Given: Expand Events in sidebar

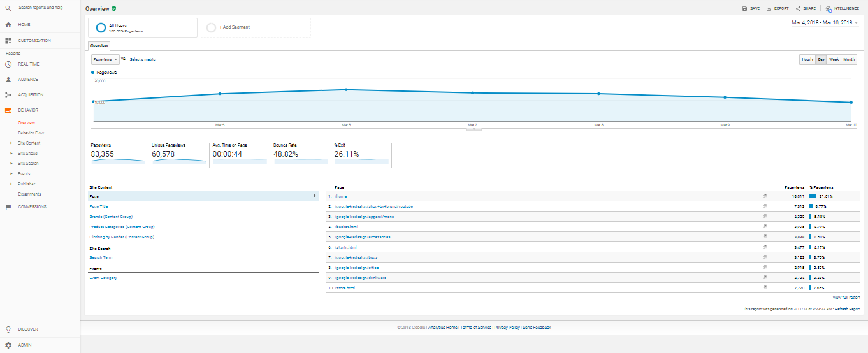Looking at the screenshot, I should 11,174.
